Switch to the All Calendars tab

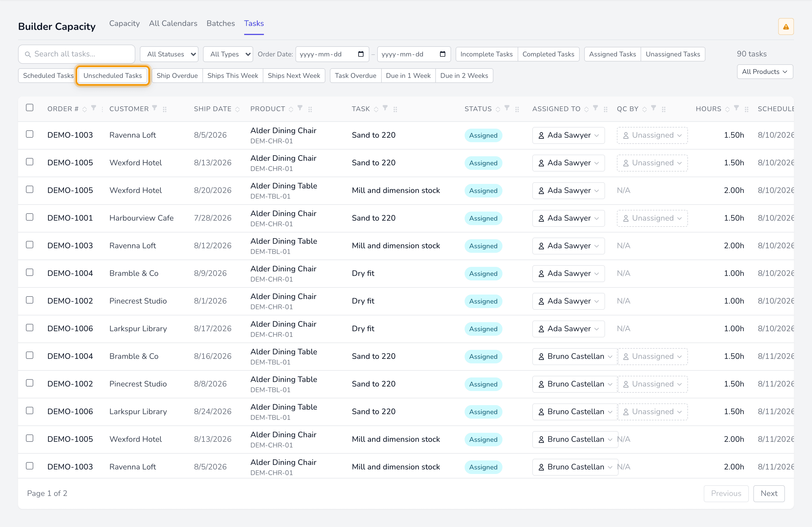click(x=173, y=23)
